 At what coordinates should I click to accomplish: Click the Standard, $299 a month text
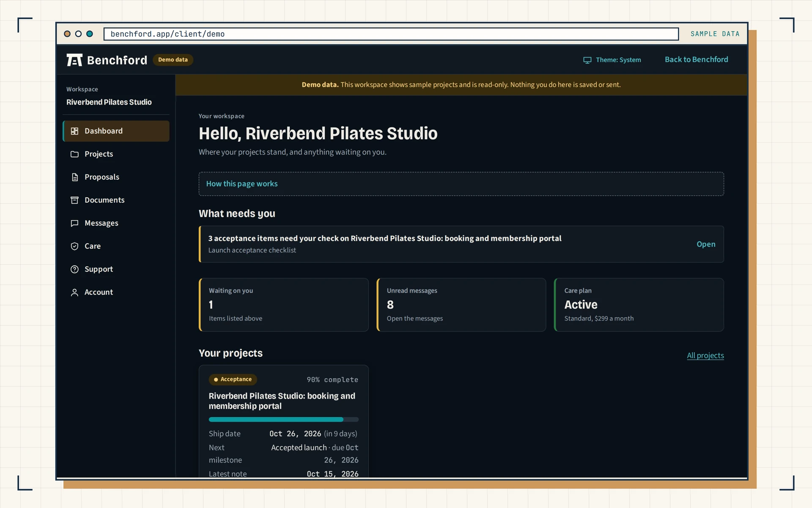tap(599, 318)
